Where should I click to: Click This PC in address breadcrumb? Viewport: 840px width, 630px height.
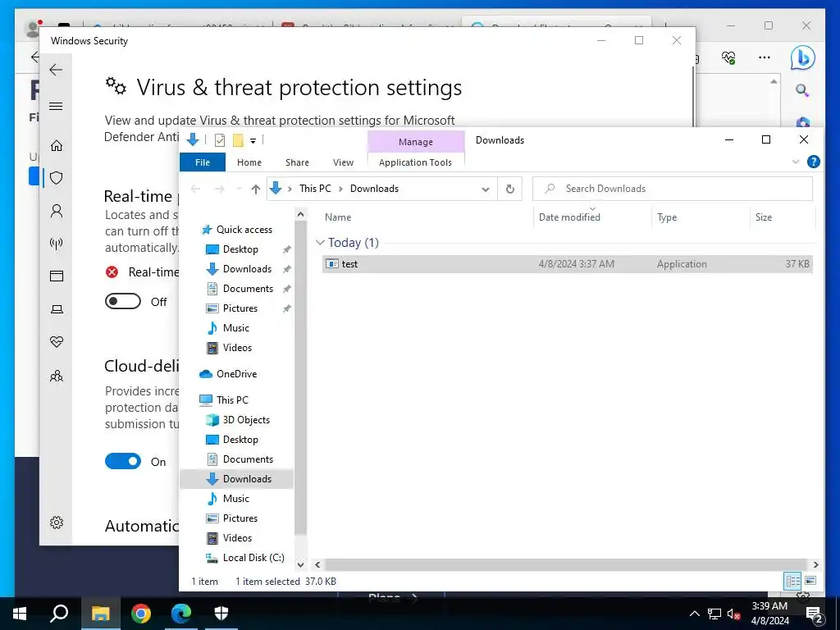tap(315, 189)
